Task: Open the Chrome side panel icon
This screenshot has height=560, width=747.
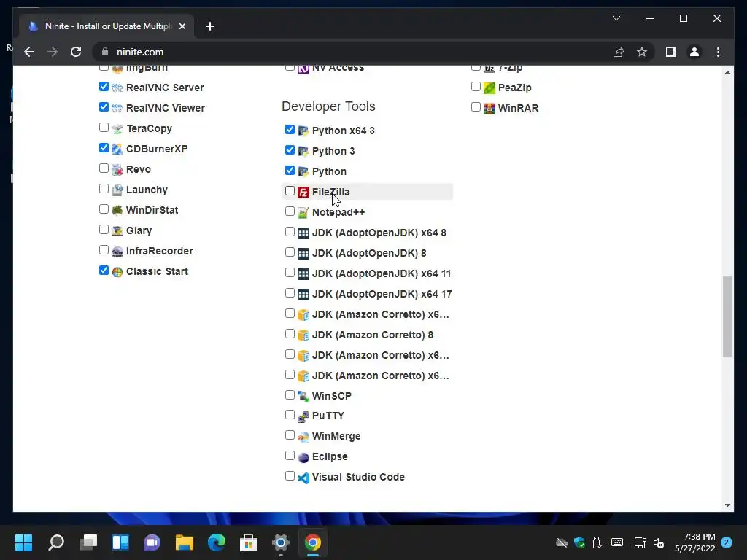Action: [671, 52]
